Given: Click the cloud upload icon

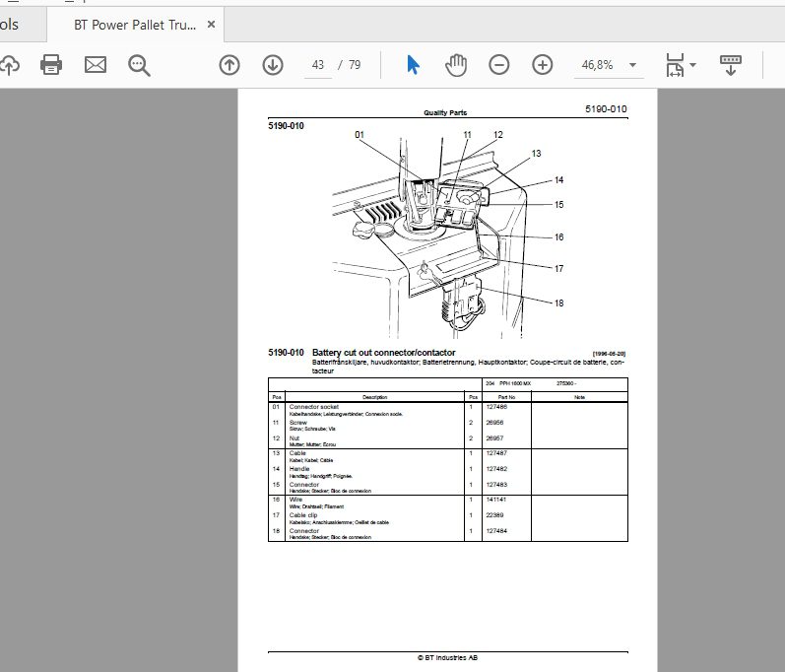Looking at the screenshot, I should coord(10,65).
